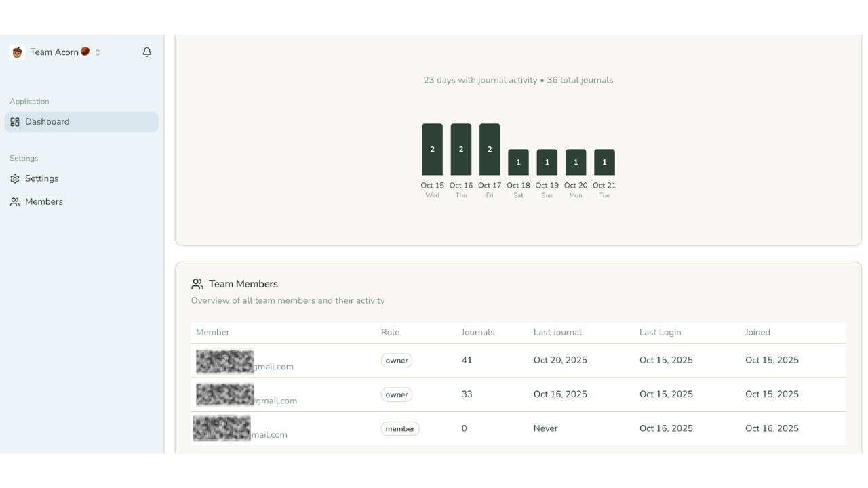Click the owner badge with 33 journals
This screenshot has width=868, height=488.
click(x=397, y=394)
